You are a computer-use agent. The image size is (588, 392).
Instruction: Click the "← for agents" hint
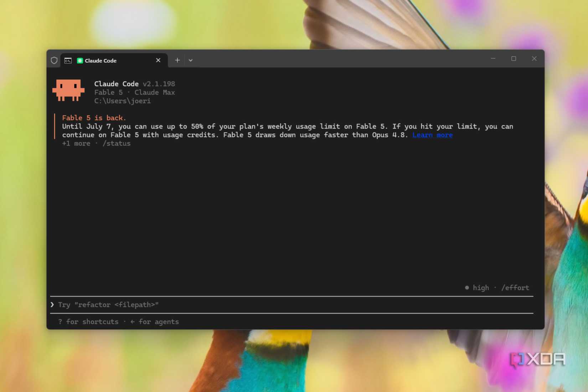pos(155,322)
